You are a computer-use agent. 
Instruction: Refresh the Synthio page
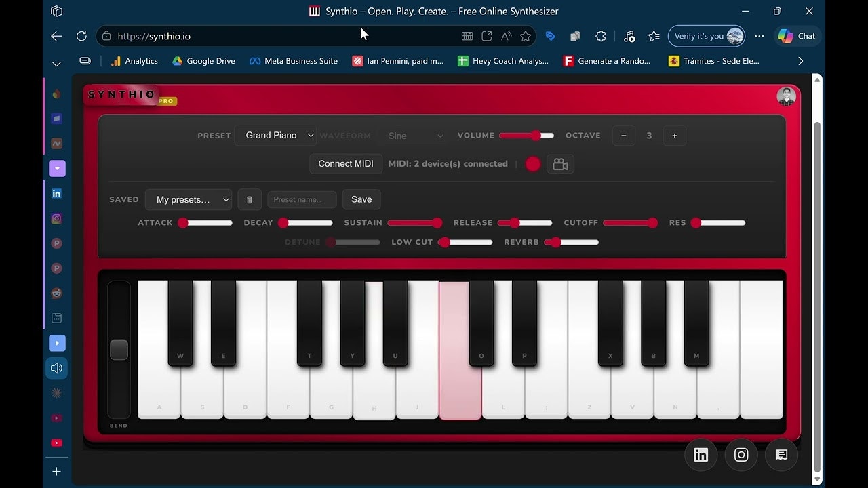pyautogui.click(x=81, y=36)
